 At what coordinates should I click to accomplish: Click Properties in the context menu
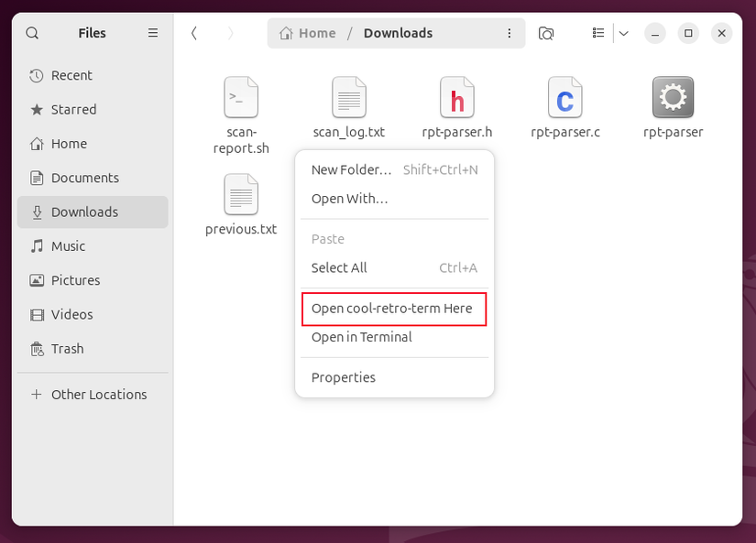click(x=343, y=377)
